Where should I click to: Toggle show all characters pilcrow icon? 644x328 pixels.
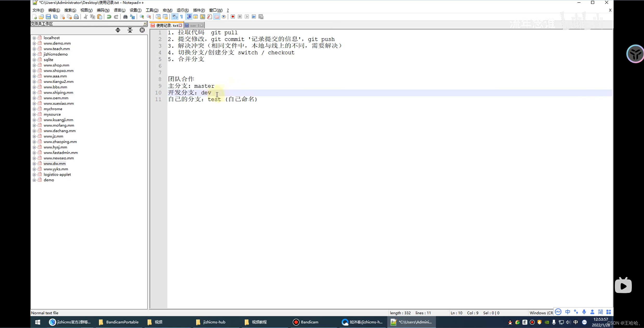click(182, 17)
